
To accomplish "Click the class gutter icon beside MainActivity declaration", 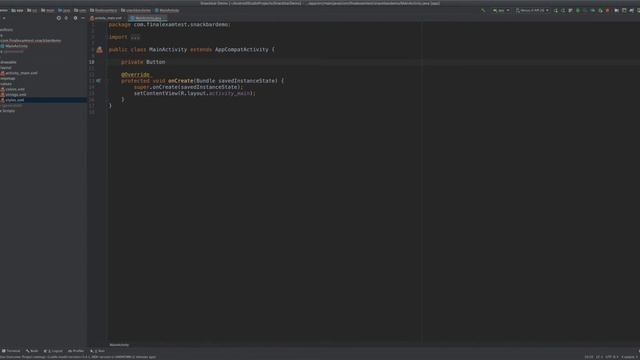I will 99,50.
